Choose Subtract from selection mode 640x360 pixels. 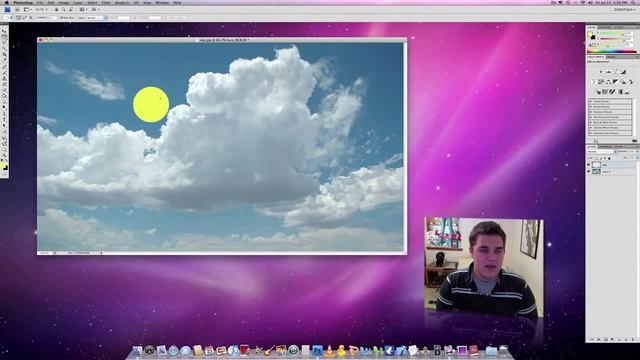(x=26, y=18)
